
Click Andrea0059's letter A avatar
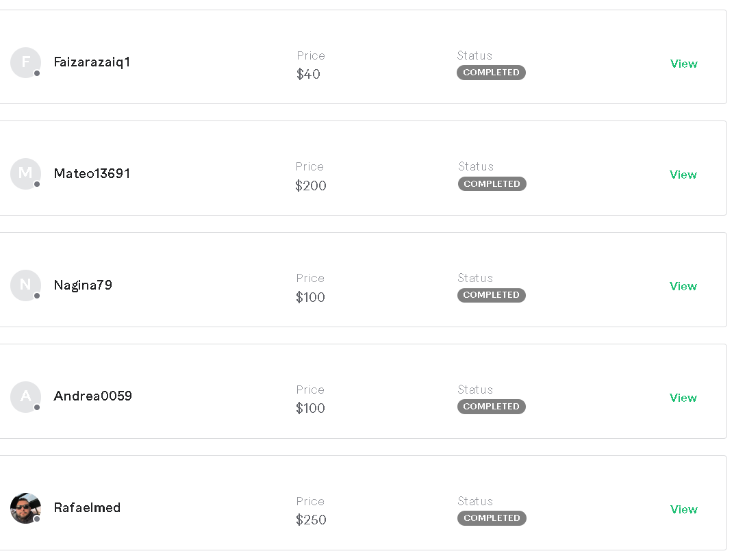click(25, 396)
